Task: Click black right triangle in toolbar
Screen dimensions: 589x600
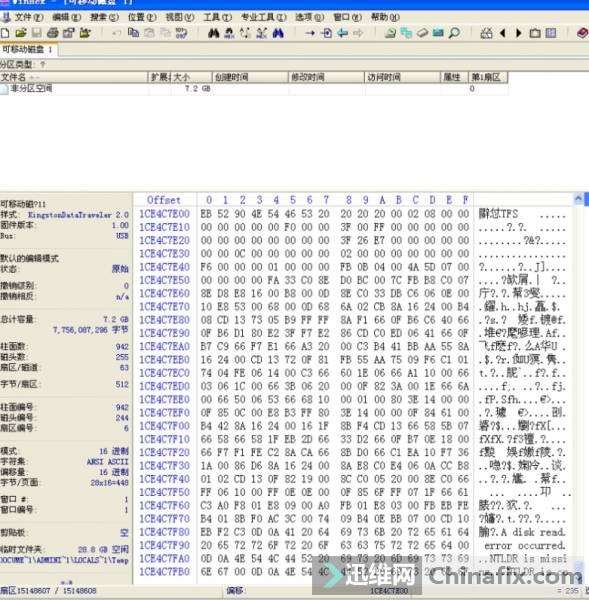Action: pyautogui.click(x=519, y=33)
